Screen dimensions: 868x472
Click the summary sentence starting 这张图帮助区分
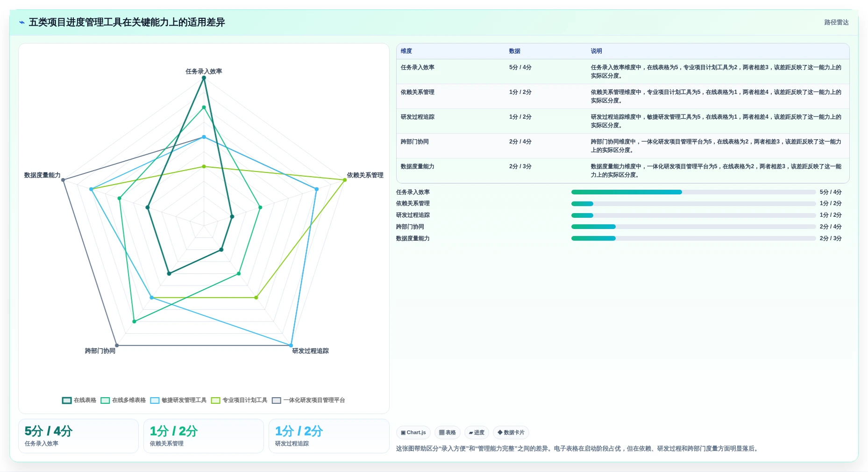click(578, 449)
